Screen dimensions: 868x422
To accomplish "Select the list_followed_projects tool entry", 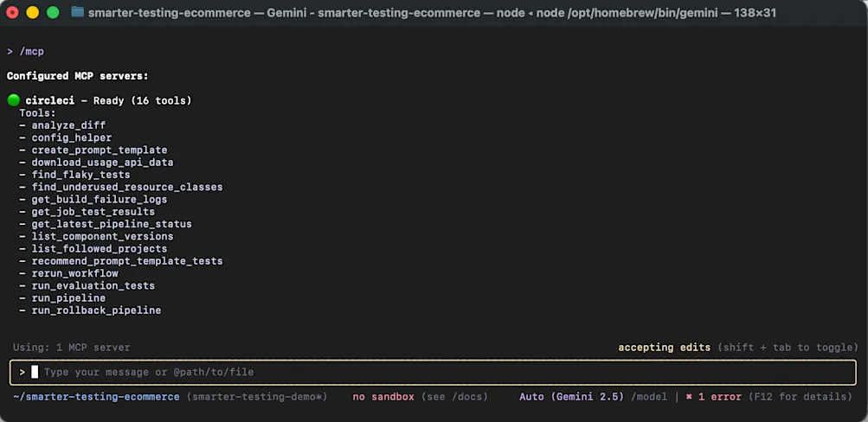I will tap(100, 249).
